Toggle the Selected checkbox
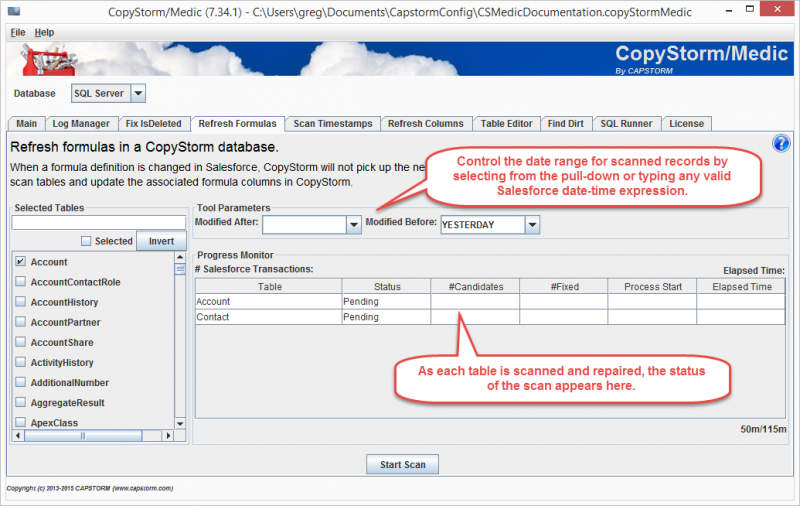Image resolution: width=800 pixels, height=506 pixels. pyautogui.click(x=86, y=241)
